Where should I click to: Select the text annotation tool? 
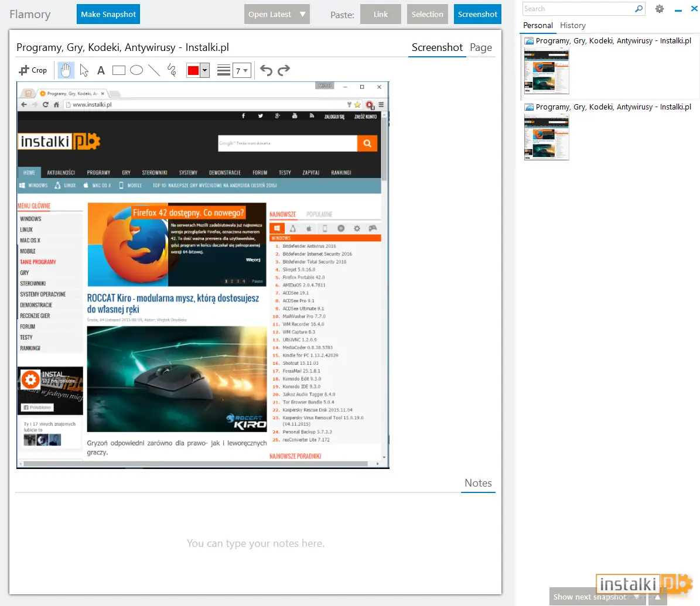tap(101, 70)
